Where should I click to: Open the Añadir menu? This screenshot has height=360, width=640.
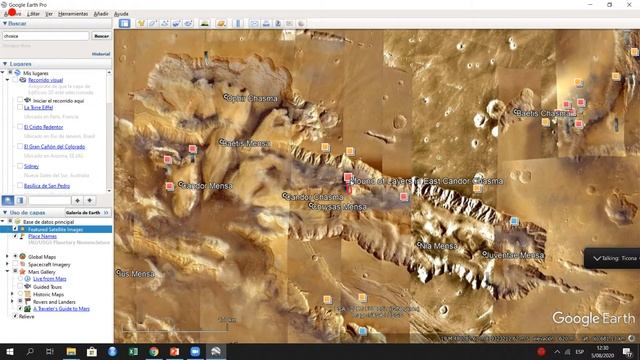(101, 14)
